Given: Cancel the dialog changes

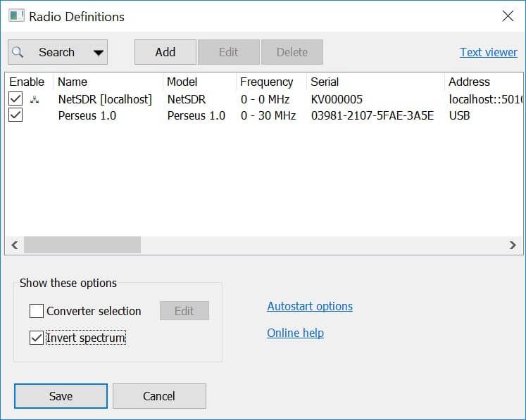Looking at the screenshot, I should coord(159,396).
